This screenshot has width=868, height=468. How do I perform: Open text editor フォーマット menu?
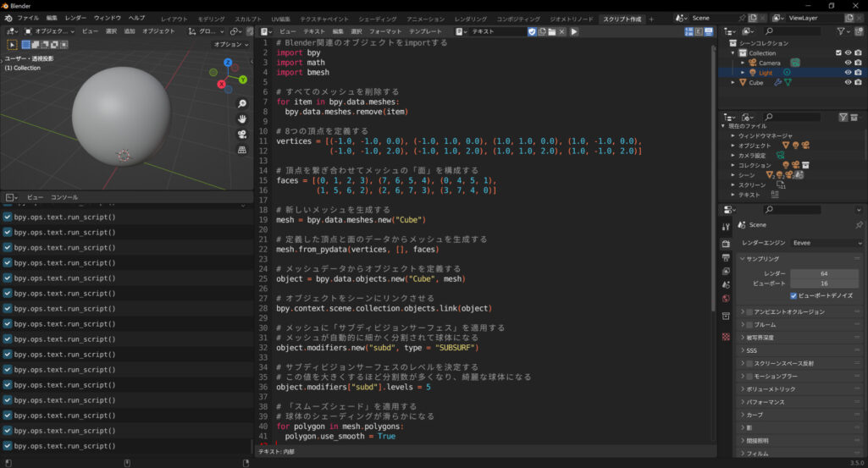point(385,31)
